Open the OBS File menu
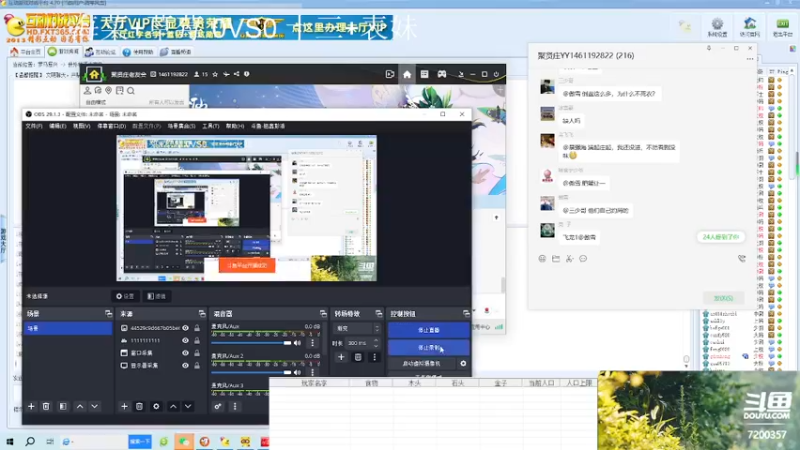 click(34, 126)
